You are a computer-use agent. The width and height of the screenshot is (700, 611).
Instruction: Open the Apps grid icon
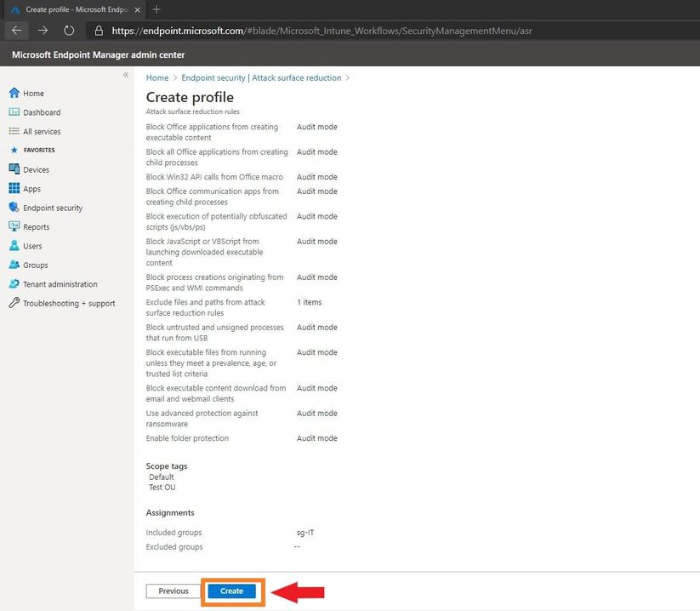coord(14,188)
